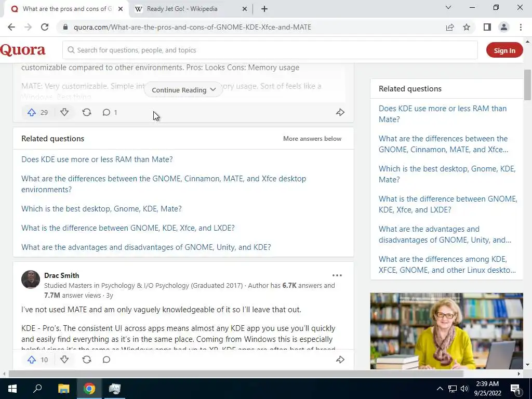The image size is (532, 399).
Task: Click Drac Smith's profile avatar
Action: (31, 280)
